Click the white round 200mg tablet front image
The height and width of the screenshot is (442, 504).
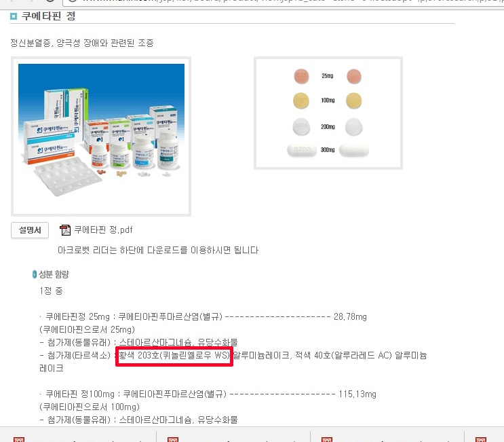(301, 126)
